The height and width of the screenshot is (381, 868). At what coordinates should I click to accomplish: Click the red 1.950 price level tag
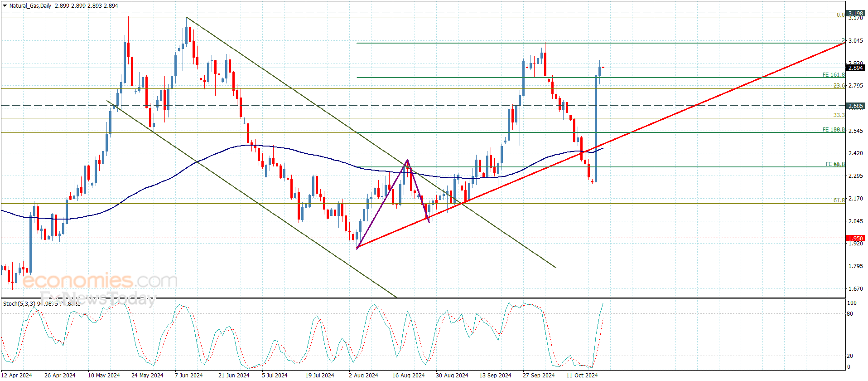(855, 239)
